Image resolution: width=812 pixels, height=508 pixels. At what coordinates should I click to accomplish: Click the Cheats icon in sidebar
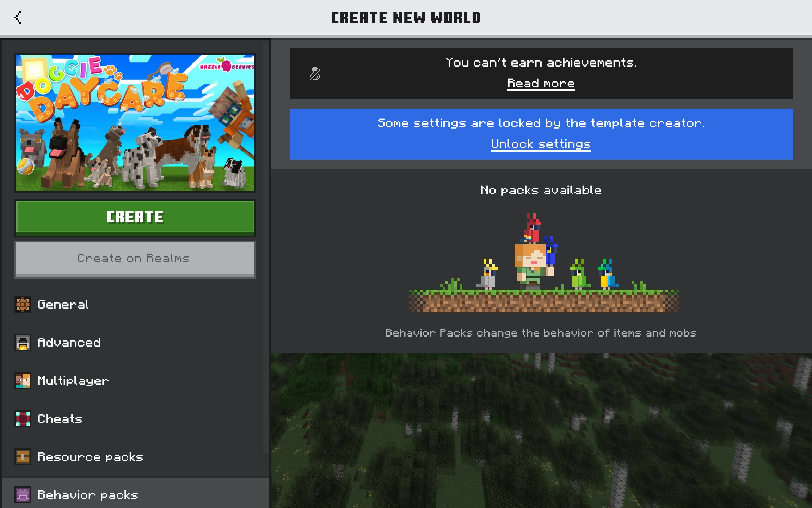click(x=23, y=418)
